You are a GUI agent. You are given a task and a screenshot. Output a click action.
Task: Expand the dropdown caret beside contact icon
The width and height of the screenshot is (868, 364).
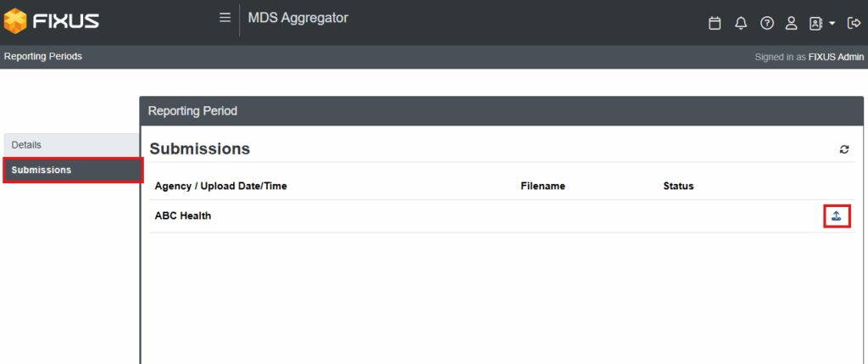point(832,24)
